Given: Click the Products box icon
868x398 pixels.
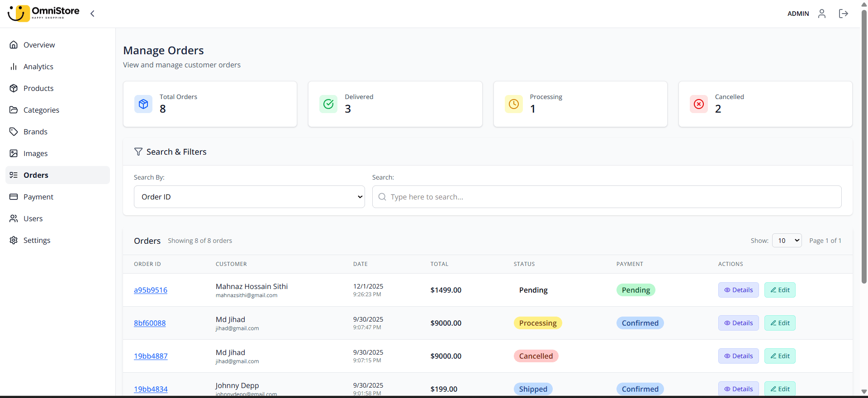Looking at the screenshot, I should [14, 88].
